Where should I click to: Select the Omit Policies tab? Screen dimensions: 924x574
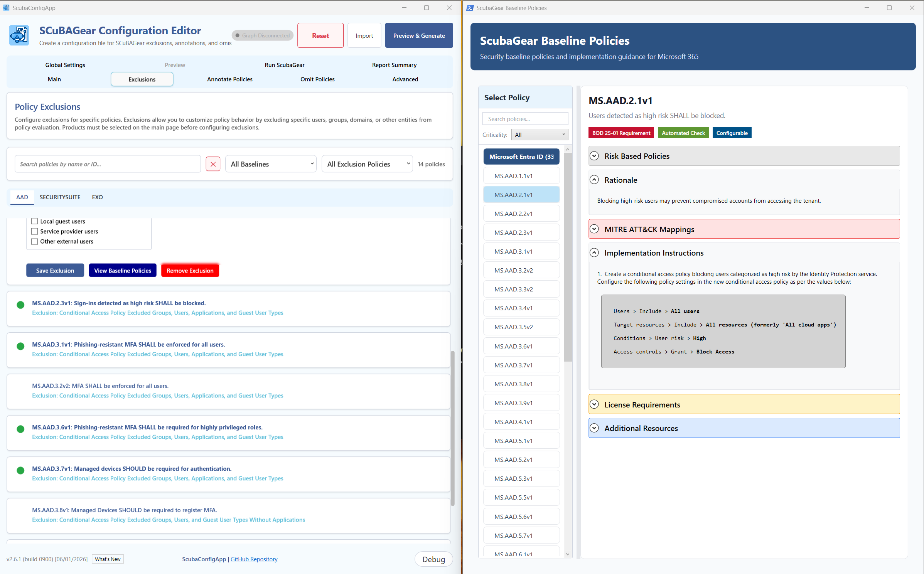[317, 79]
